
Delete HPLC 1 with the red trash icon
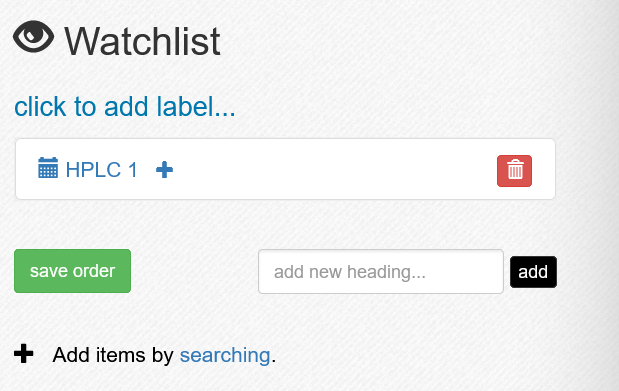tap(514, 171)
